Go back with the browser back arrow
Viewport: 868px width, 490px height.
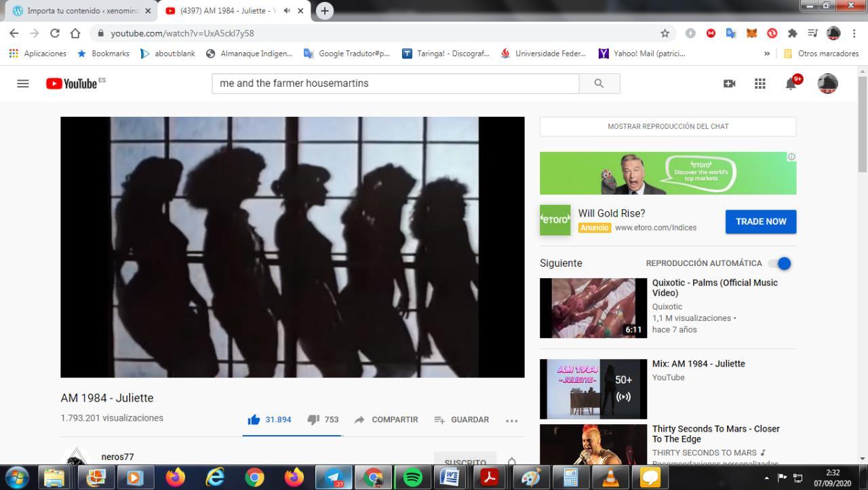pos(14,33)
